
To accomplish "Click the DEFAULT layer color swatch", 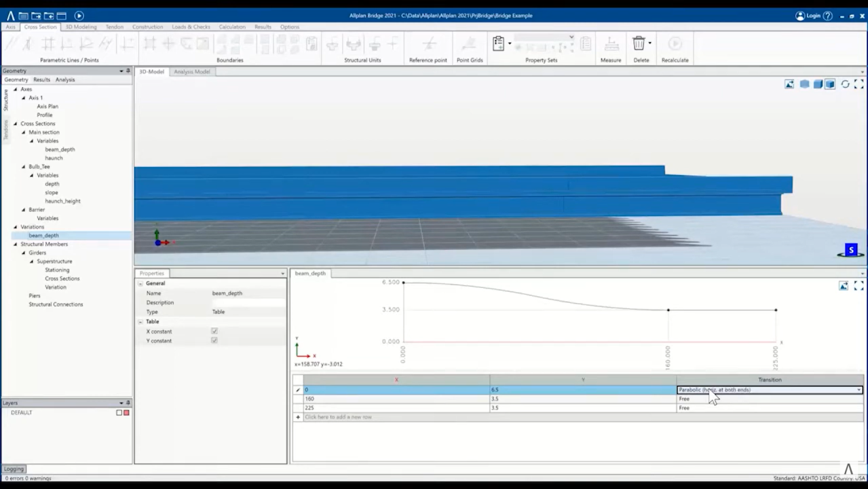I will pos(126,412).
